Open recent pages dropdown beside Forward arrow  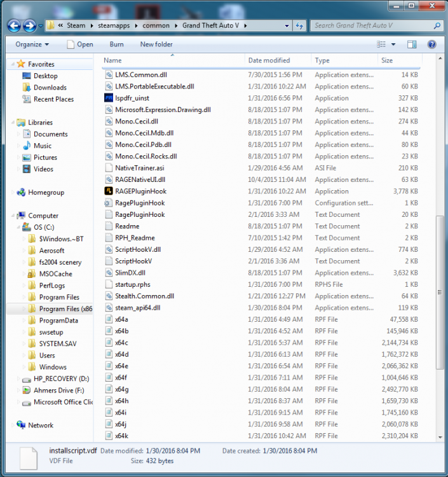41,26
